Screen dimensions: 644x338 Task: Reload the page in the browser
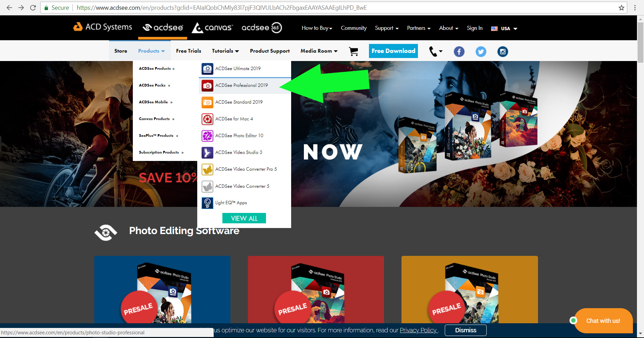pos(33,8)
